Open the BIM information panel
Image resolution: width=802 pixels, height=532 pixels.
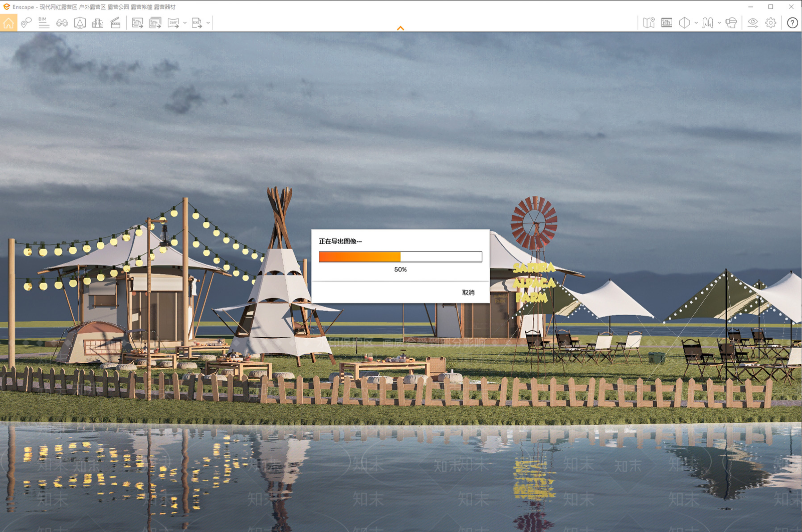tap(44, 23)
